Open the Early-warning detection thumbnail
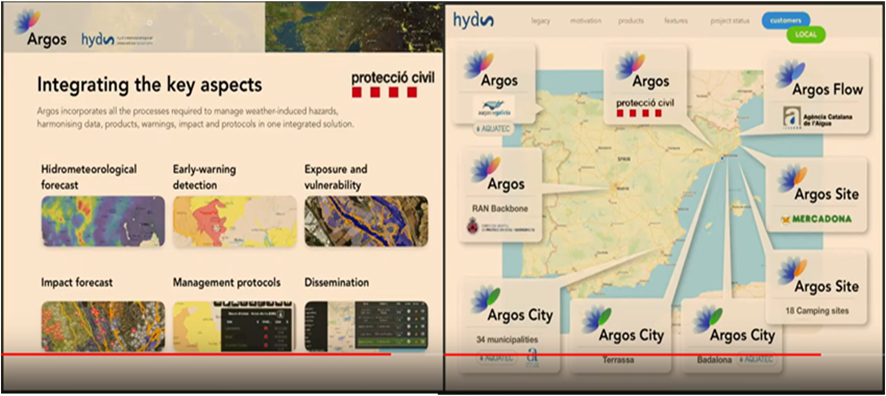Viewport: 886px width, 396px height. point(234,221)
